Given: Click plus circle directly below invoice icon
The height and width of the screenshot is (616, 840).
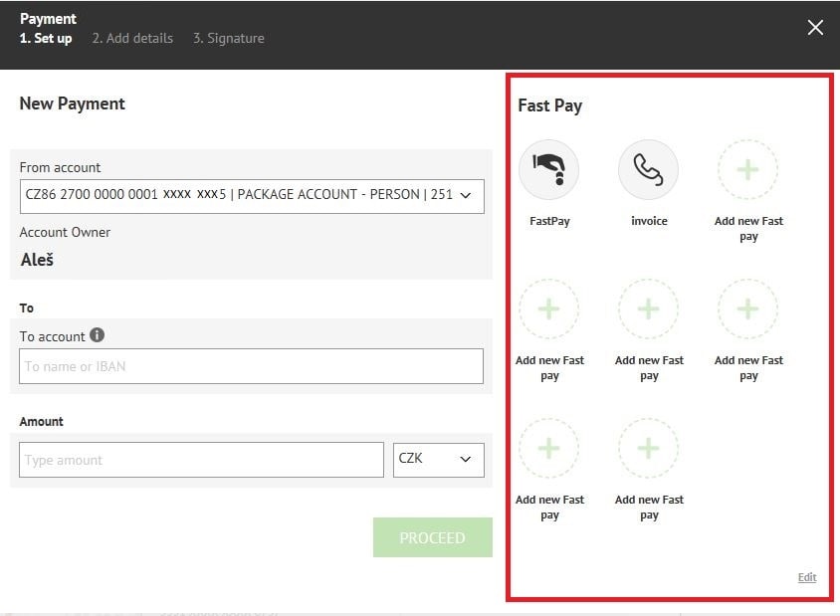Looking at the screenshot, I should click(x=648, y=308).
